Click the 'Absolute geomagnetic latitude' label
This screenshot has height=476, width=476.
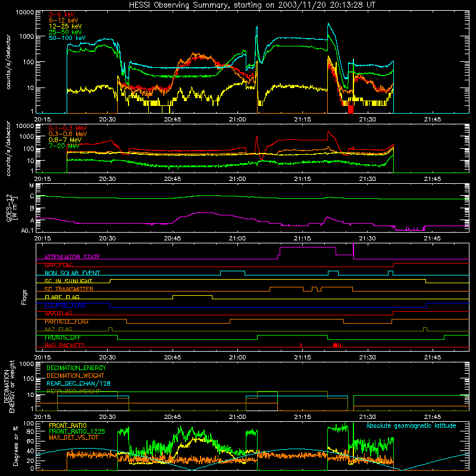[411, 425]
